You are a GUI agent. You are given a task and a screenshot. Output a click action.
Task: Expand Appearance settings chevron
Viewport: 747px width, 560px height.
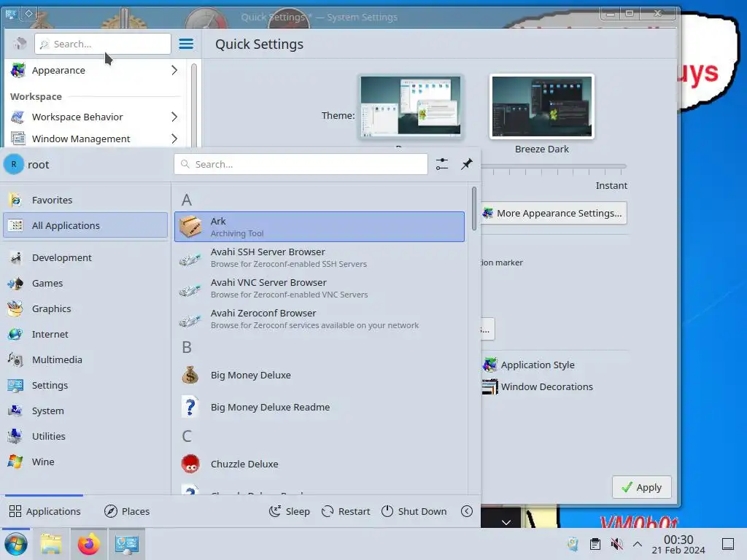[174, 71]
